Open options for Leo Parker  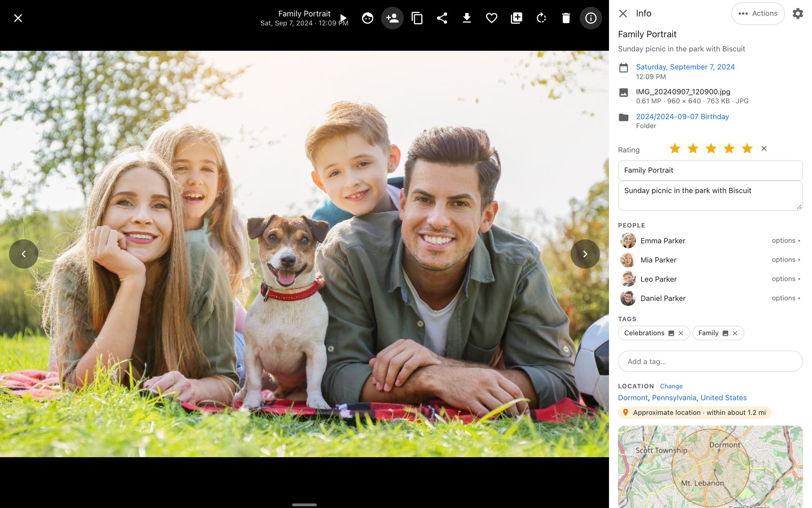click(786, 279)
